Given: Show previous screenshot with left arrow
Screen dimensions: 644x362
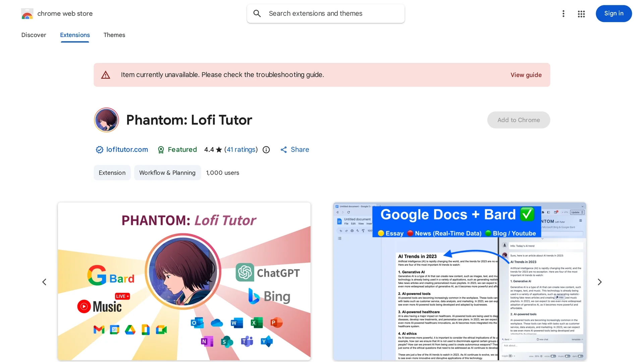Looking at the screenshot, I should (x=44, y=282).
